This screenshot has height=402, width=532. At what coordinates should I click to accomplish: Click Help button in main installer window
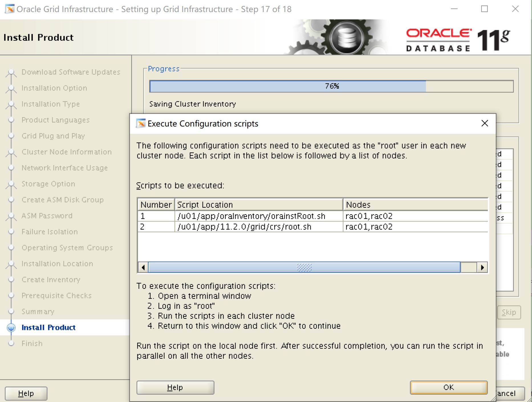coord(26,393)
